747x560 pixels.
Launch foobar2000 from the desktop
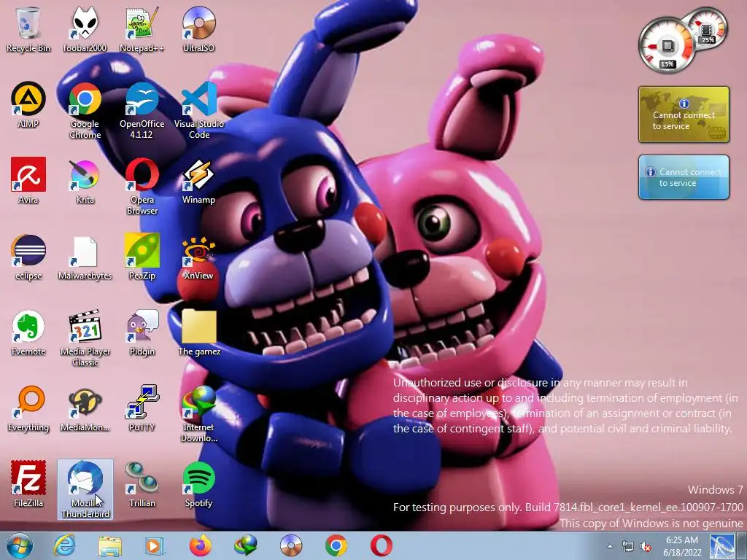(85, 28)
